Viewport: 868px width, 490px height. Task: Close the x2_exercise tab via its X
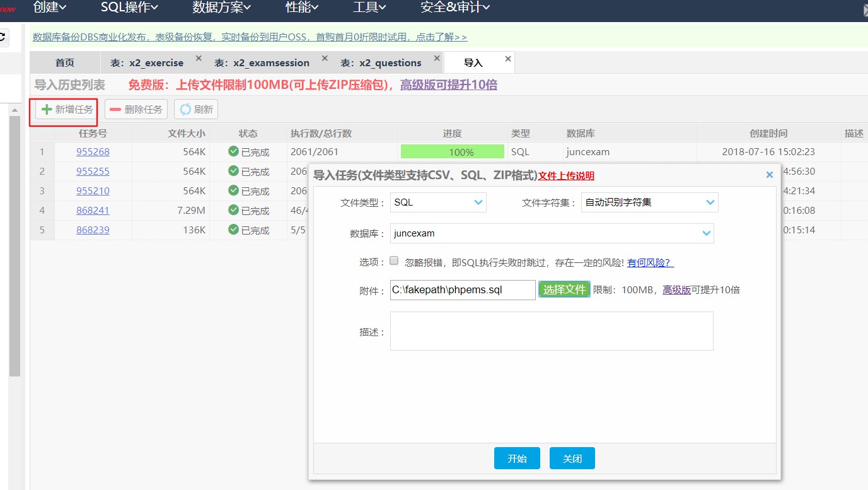click(x=199, y=58)
